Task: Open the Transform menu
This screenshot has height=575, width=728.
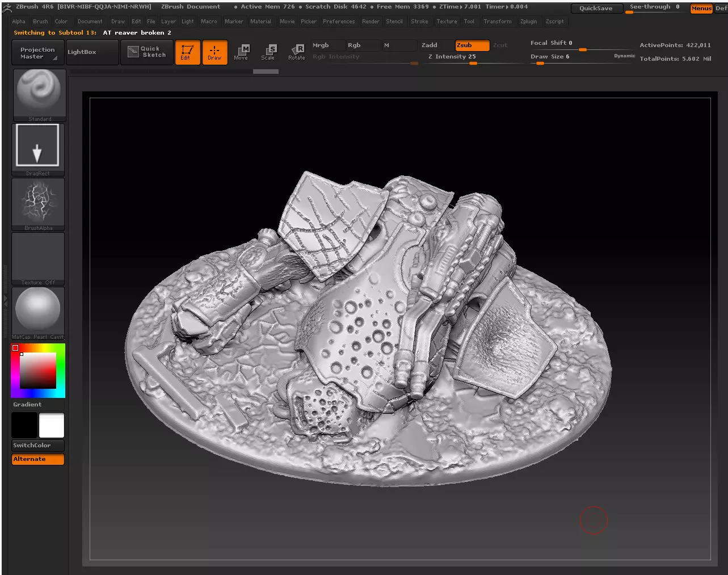Action: tap(498, 22)
